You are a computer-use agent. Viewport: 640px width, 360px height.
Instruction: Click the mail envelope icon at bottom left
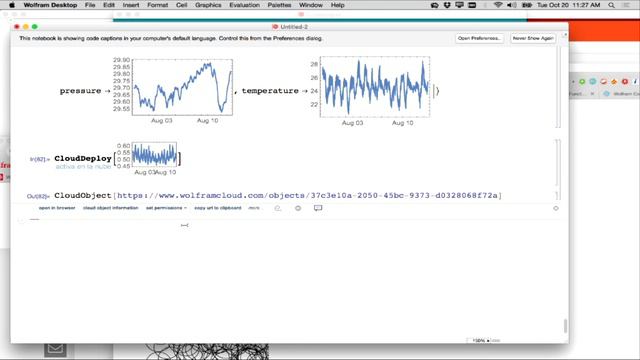point(55,349)
